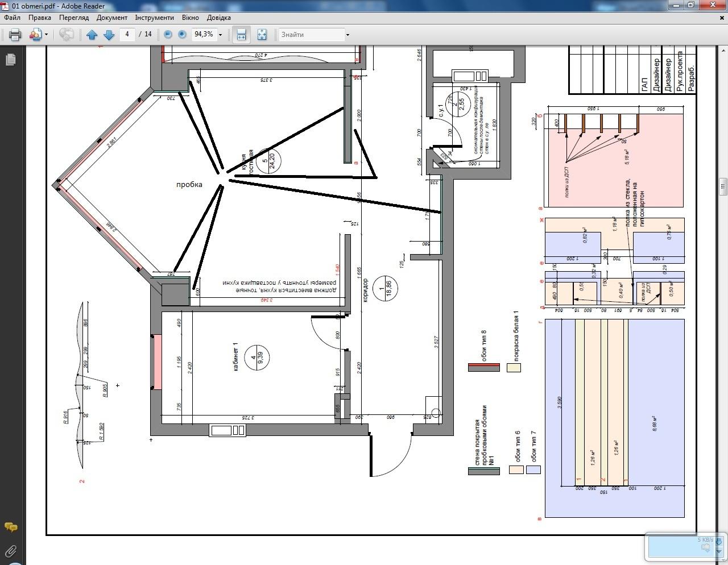Expand the zoom percentage dropdown
Image resolution: width=728 pixels, height=565 pixels.
[x=220, y=35]
